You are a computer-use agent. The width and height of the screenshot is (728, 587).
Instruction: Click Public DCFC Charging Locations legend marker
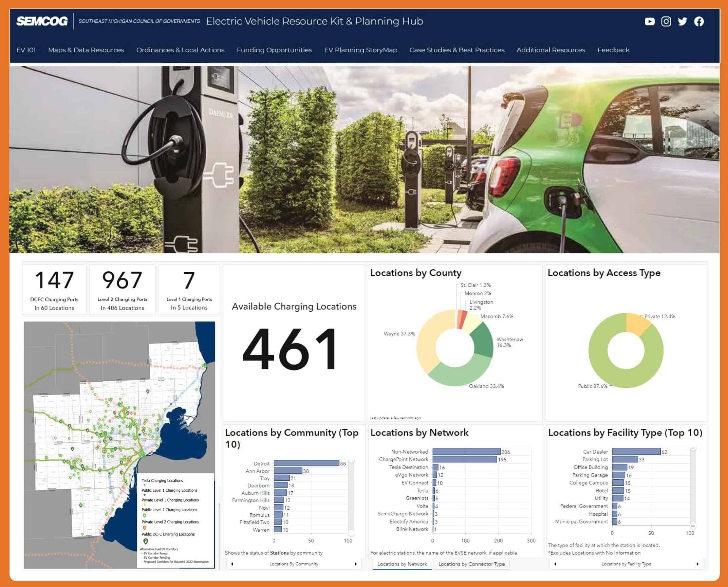[146, 541]
